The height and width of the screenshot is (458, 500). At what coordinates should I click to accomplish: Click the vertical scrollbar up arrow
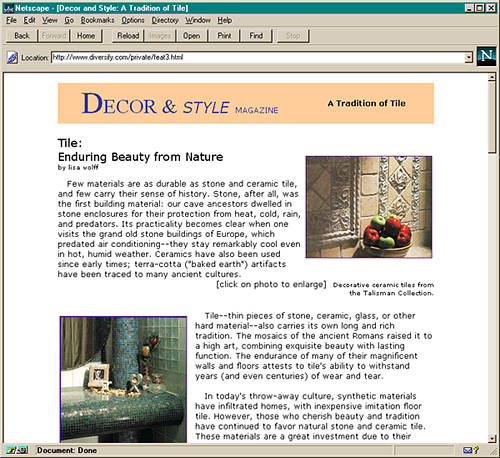[492, 77]
